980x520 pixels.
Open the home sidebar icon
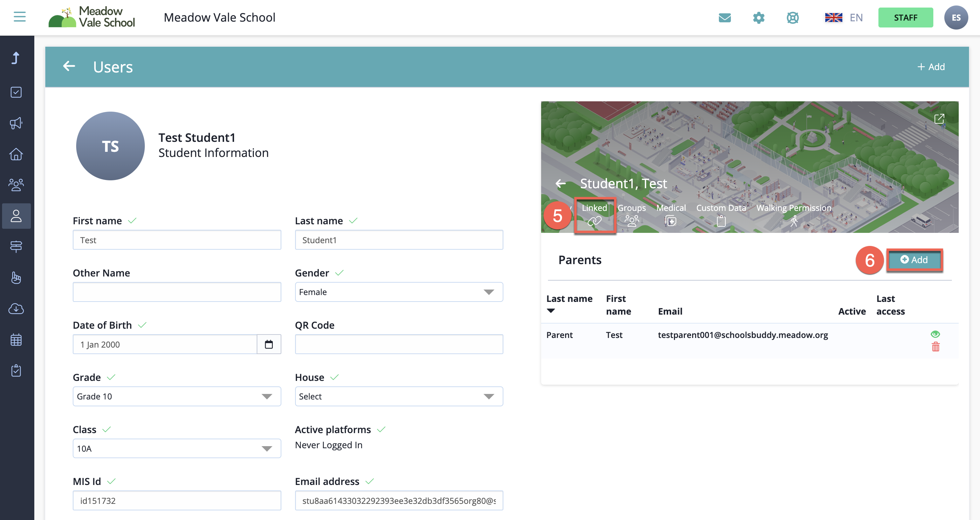pyautogui.click(x=16, y=154)
